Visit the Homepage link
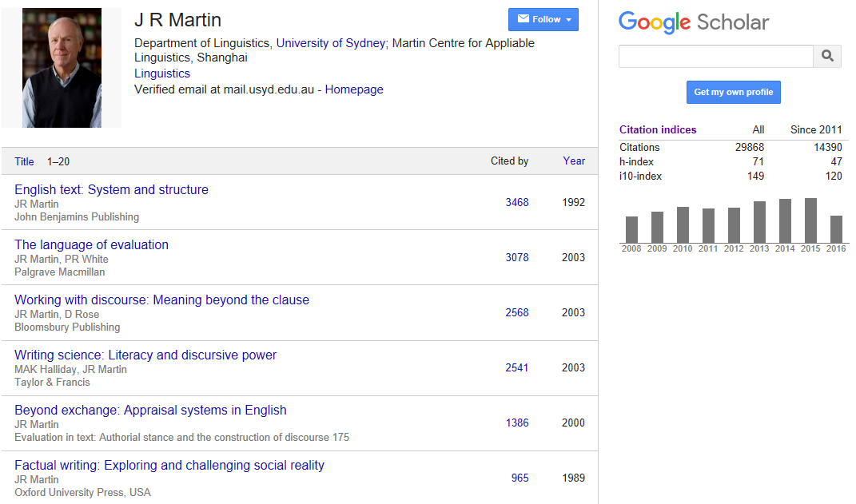Image resolution: width=856 pixels, height=504 pixels. (x=354, y=89)
